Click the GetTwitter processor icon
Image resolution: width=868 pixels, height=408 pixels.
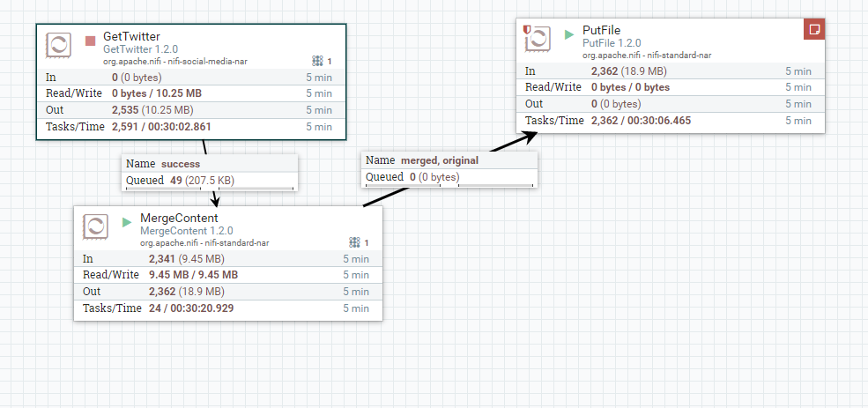tap(59, 46)
